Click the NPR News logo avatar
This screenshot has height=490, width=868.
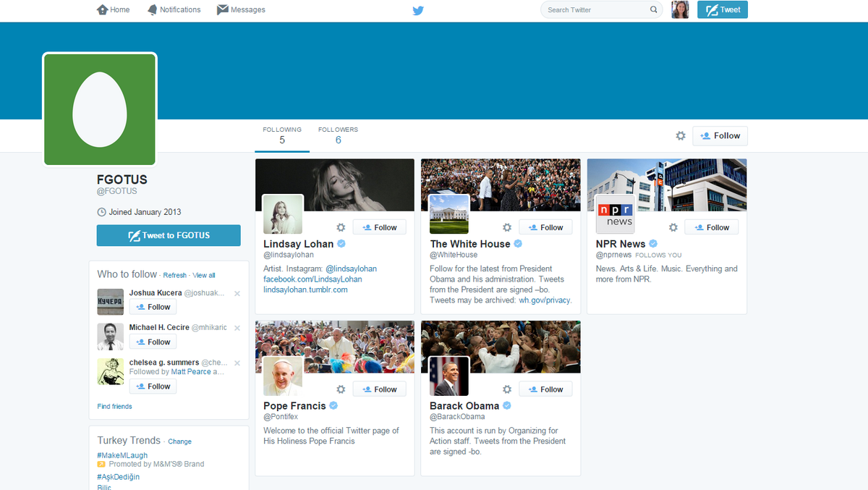point(615,214)
